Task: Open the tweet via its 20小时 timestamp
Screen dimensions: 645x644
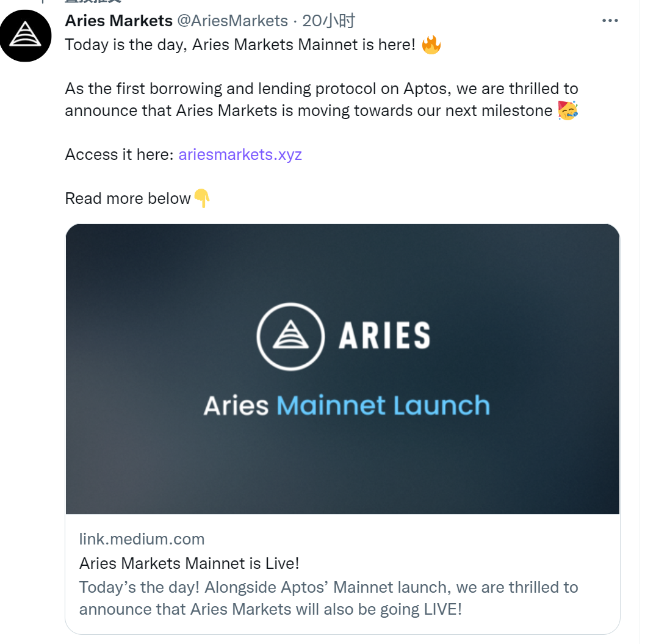Action: click(329, 21)
